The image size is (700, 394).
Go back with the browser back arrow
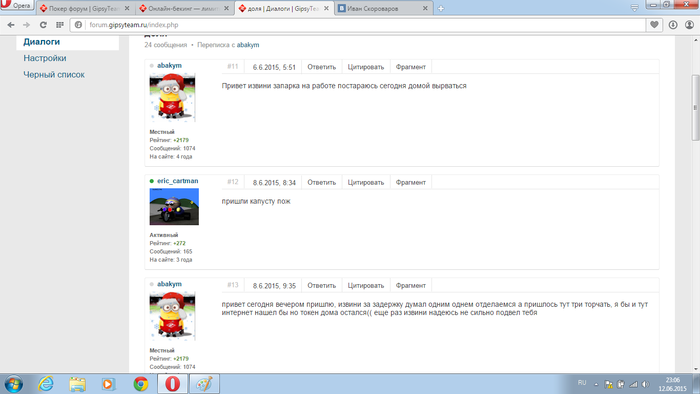[11, 25]
